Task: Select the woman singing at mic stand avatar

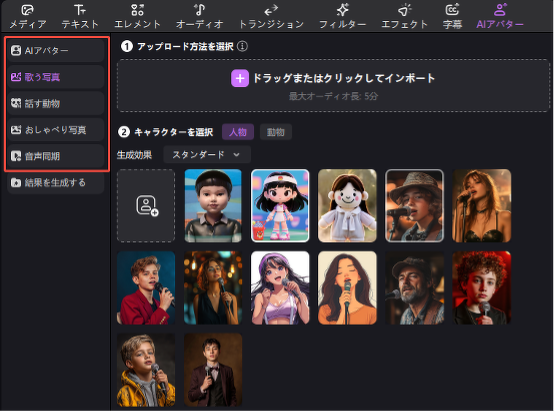Action: 482,206
